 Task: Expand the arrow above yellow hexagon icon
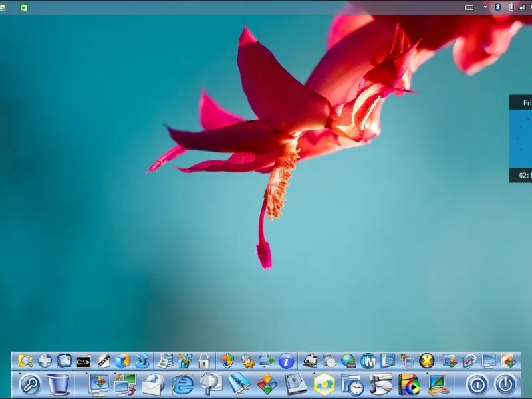click(x=313, y=374)
